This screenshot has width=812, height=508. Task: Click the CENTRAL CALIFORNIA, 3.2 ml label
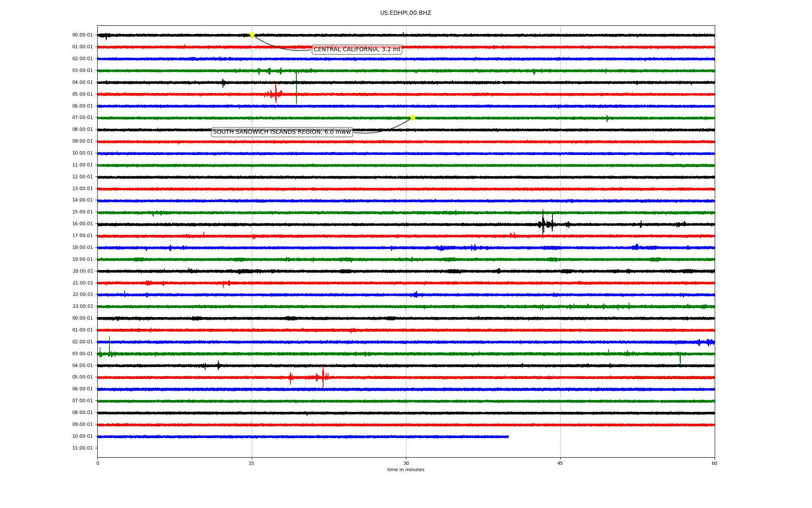click(357, 50)
